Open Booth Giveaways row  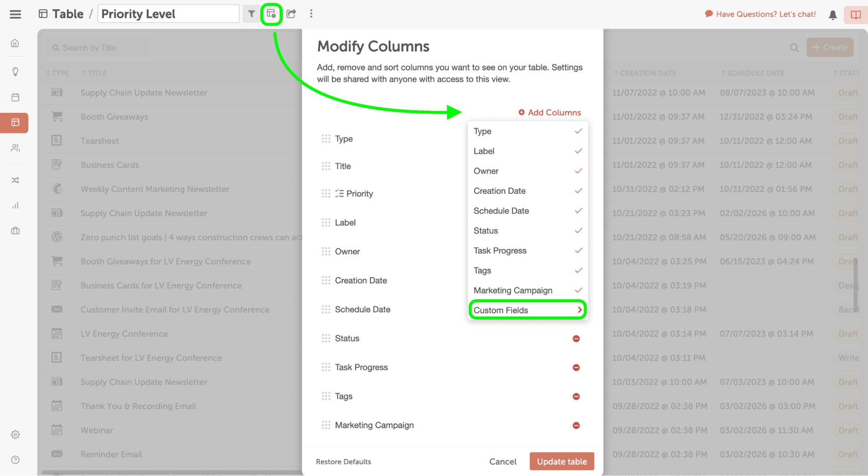tap(114, 117)
